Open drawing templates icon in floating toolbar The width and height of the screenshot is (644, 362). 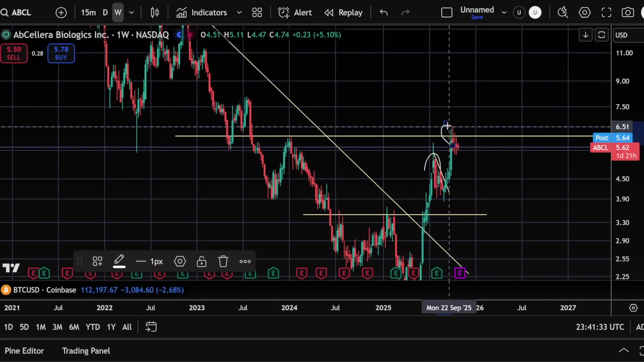pos(98,261)
